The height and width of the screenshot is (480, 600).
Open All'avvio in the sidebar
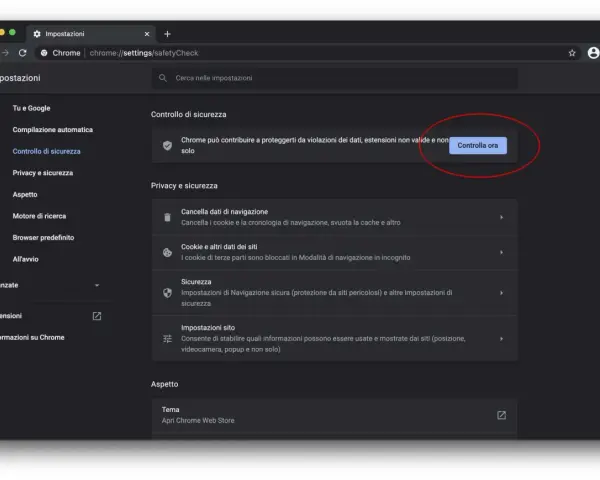point(25,259)
